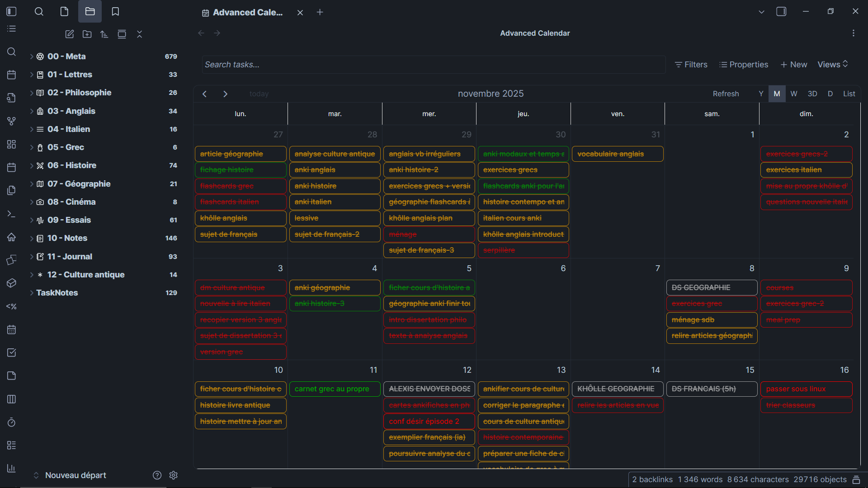This screenshot has height=488, width=868.
Task: Click the new note icon
Action: click(69, 34)
